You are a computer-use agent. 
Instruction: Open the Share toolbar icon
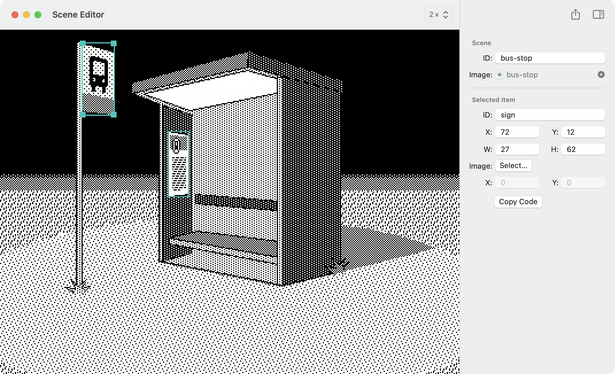tap(575, 15)
